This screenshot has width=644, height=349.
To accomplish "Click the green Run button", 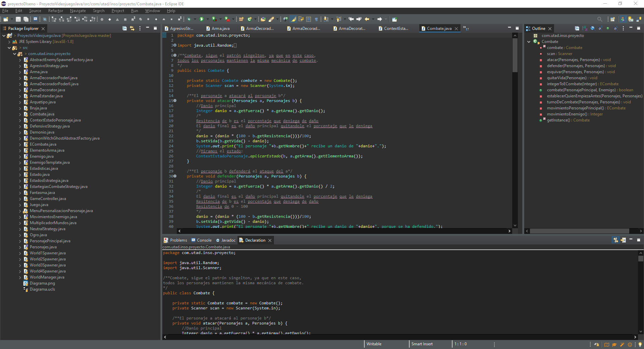I will pos(202,19).
